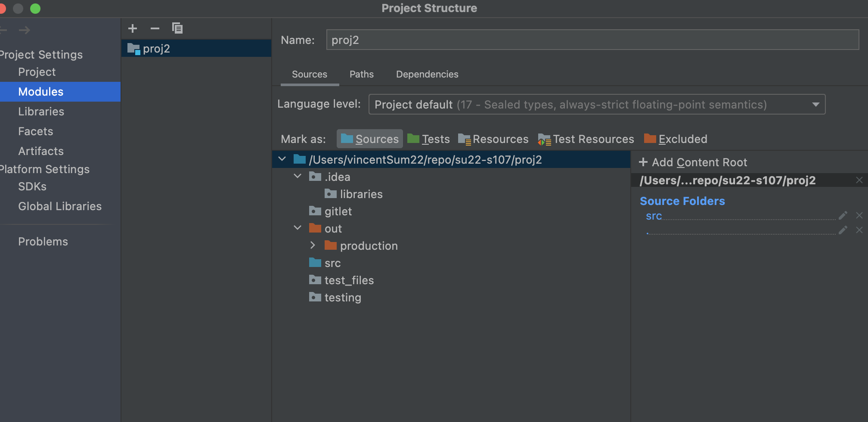868x422 pixels.
Task: Remove src source folder with its X icon
Action: pyautogui.click(x=859, y=215)
